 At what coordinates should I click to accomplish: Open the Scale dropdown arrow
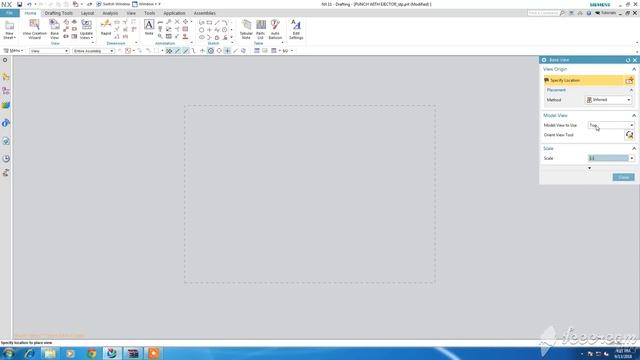[x=631, y=158]
